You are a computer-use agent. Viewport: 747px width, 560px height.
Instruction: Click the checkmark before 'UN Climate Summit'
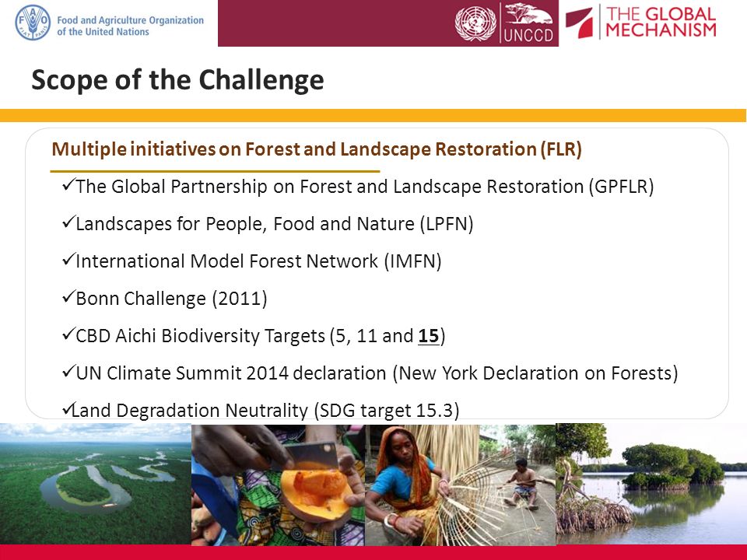pyautogui.click(x=68, y=372)
